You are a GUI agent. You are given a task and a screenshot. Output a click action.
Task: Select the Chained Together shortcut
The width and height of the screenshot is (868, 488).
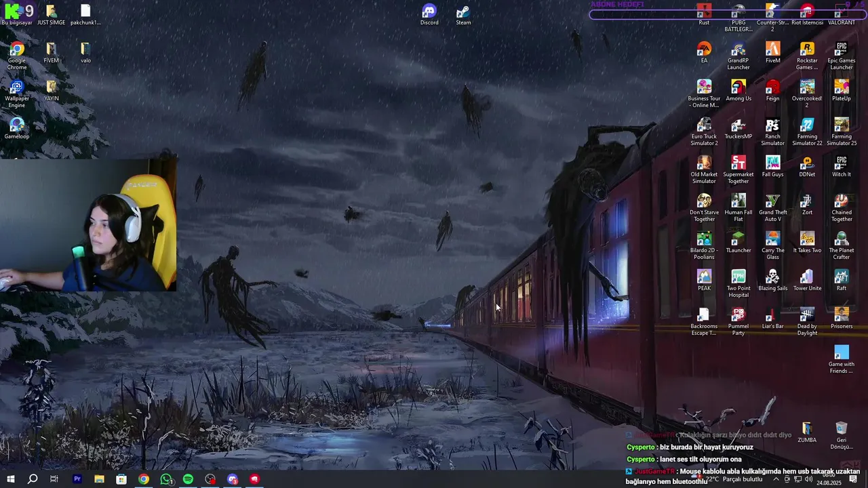point(842,208)
